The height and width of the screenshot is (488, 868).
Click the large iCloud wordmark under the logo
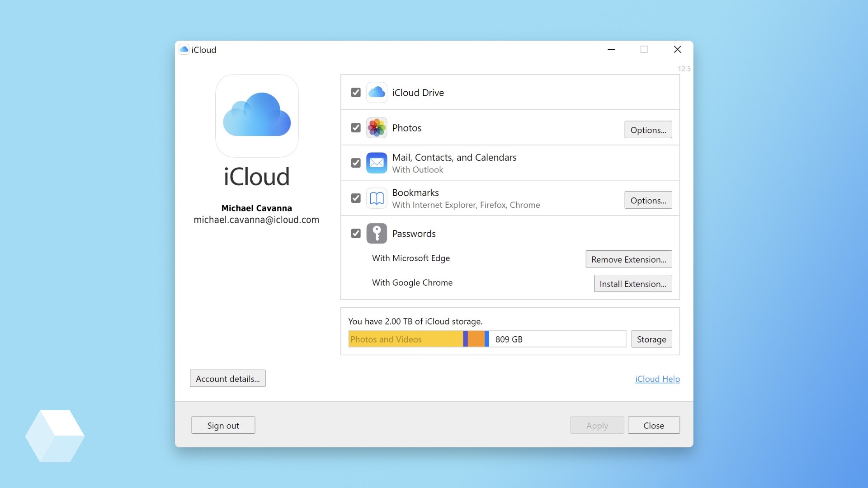[257, 176]
